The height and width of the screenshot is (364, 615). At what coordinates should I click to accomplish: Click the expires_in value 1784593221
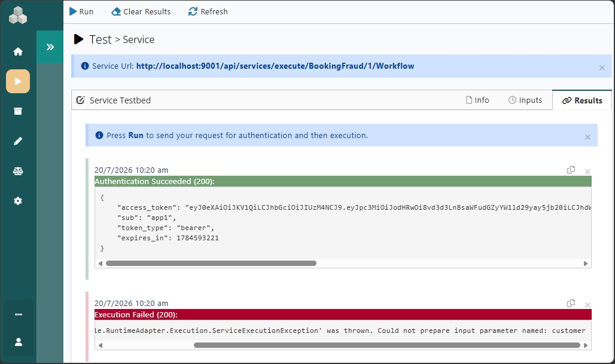coord(197,238)
